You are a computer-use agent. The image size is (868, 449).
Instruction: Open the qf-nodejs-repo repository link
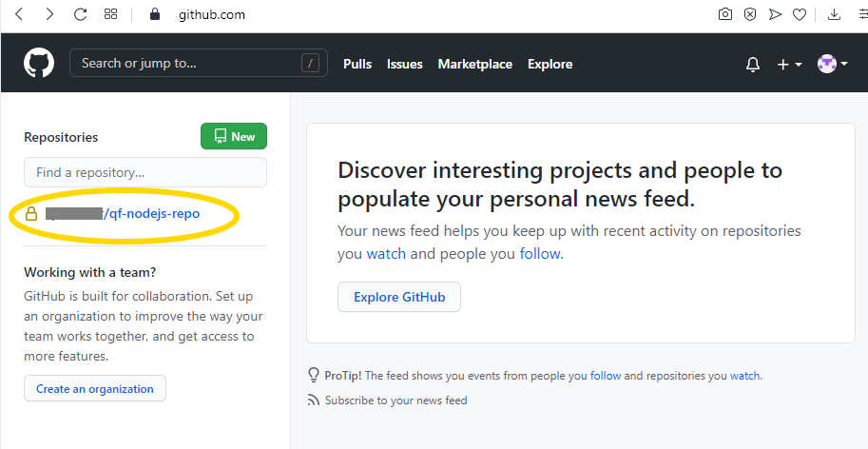point(154,214)
